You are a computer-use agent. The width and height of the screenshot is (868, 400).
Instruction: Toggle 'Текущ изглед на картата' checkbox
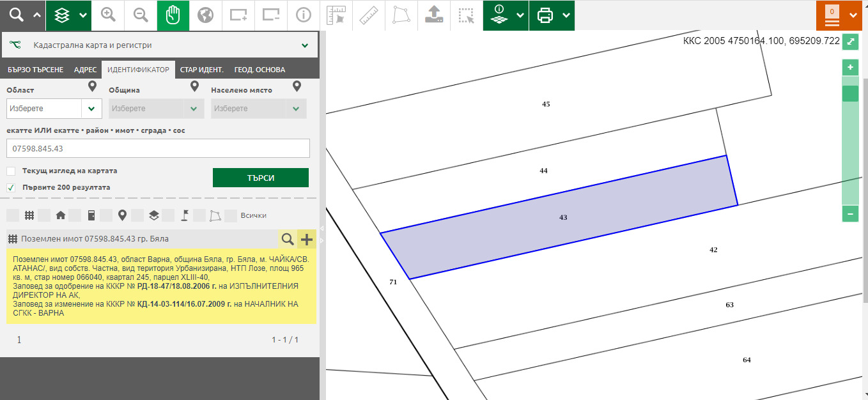coord(11,171)
